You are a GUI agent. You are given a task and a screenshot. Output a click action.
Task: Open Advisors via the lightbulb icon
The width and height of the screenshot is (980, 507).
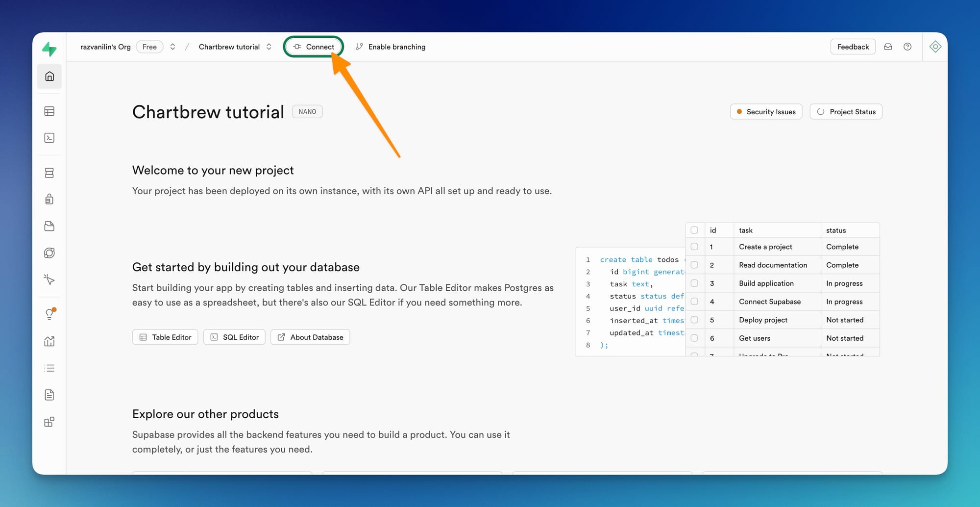pos(49,314)
